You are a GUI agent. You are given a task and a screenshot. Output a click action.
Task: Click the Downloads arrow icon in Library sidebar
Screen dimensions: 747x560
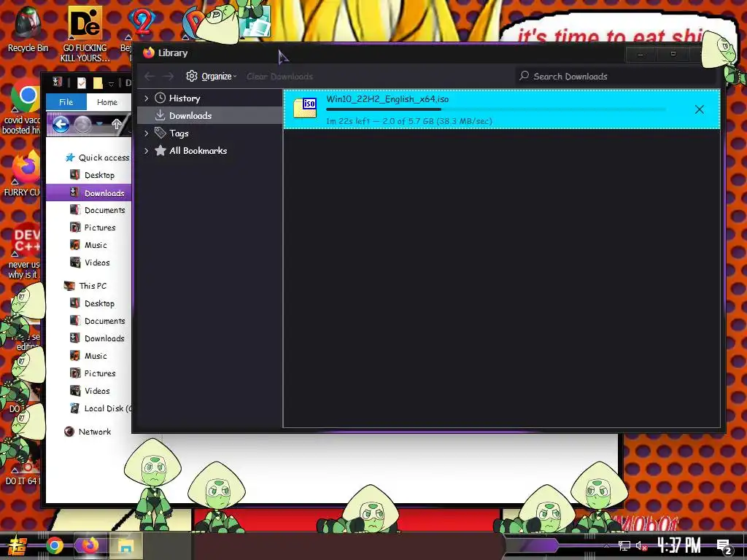coord(160,116)
